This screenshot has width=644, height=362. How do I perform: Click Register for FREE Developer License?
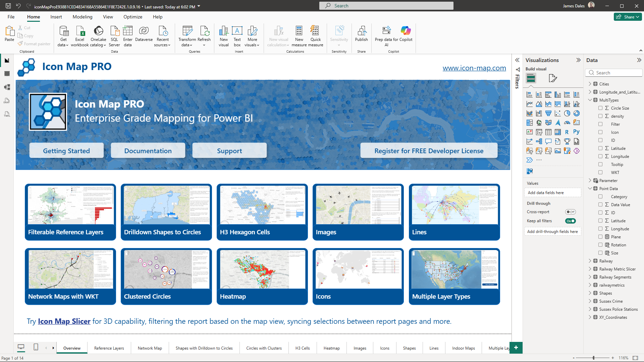(429, 150)
